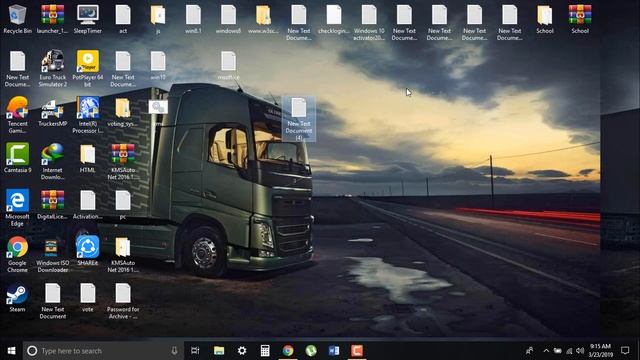Open uTorrent from the taskbar
This screenshot has height=360, width=640.
(x=311, y=351)
